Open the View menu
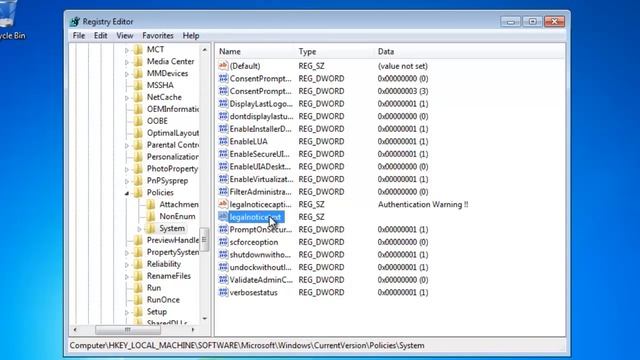The height and width of the screenshot is (360, 640). [124, 36]
